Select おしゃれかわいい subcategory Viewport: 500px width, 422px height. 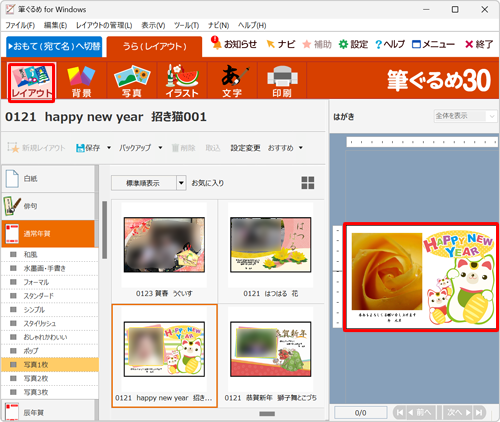click(50, 337)
